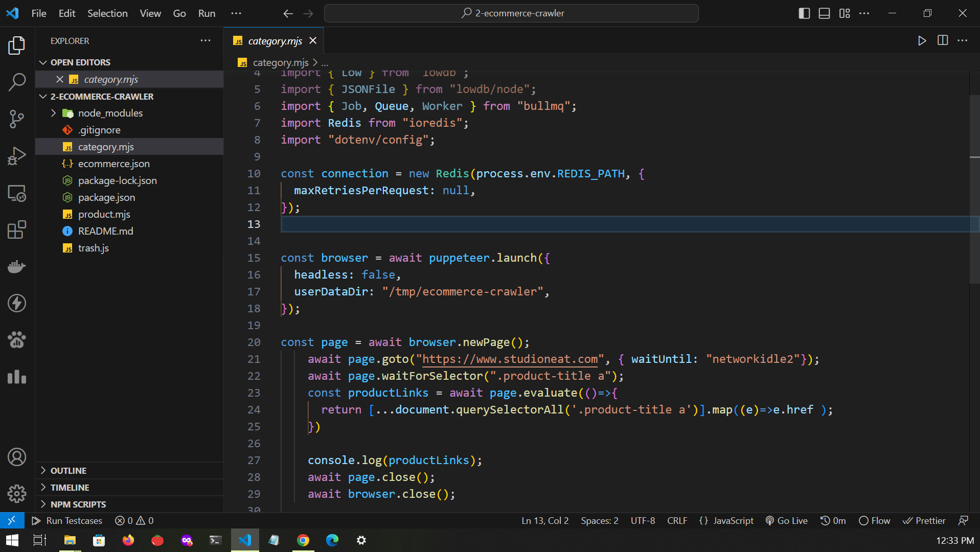This screenshot has height=552, width=980.
Task: Open the Manage gear icon
Action: [17, 494]
